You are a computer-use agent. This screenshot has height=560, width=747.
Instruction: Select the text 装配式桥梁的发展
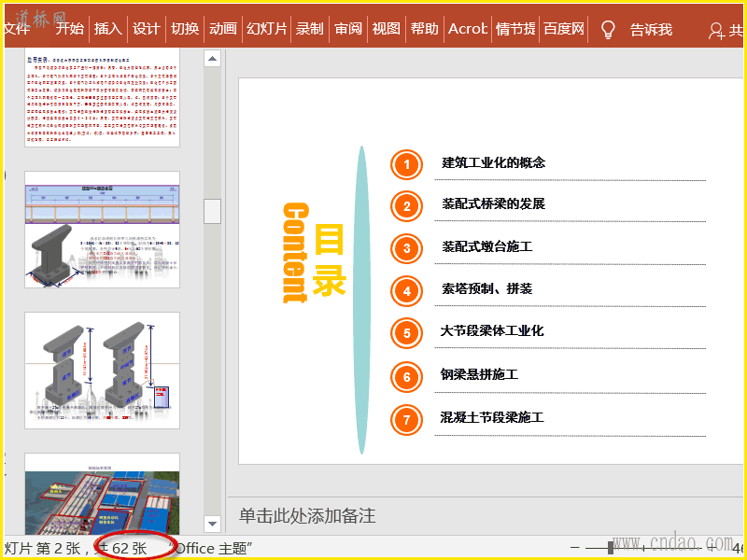(x=493, y=203)
